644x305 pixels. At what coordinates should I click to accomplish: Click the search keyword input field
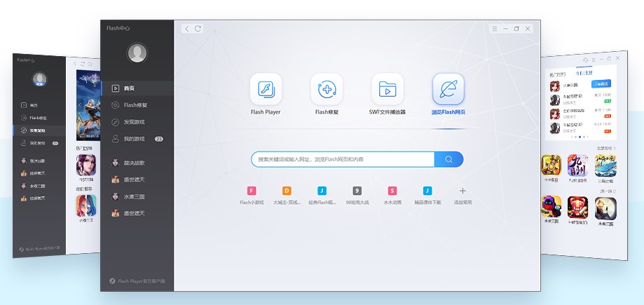pos(343,159)
